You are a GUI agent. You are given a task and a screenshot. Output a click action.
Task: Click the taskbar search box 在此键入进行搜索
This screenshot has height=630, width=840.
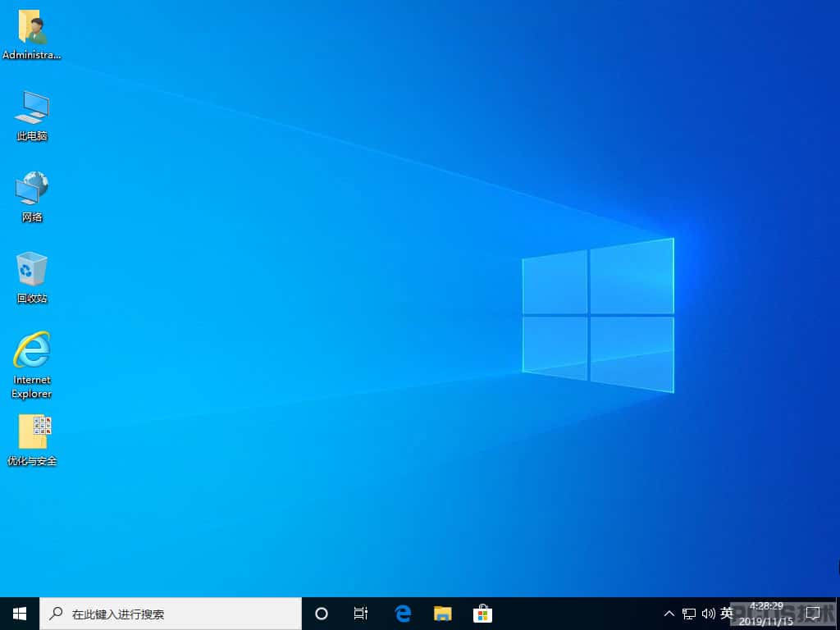coord(171,614)
